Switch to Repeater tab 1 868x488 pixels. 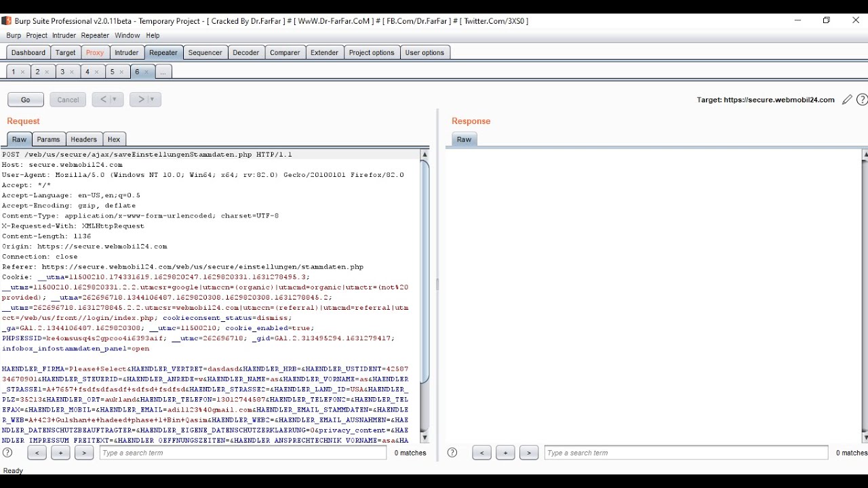[x=14, y=72]
